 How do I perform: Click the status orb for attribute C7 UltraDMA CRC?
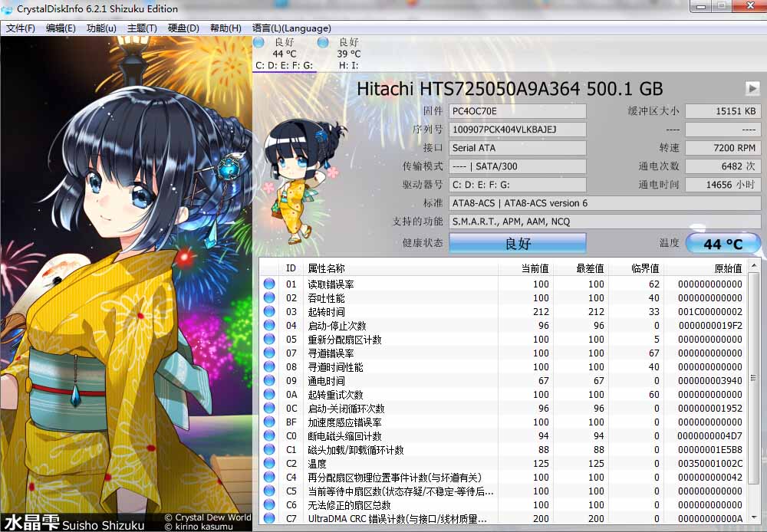(269, 519)
